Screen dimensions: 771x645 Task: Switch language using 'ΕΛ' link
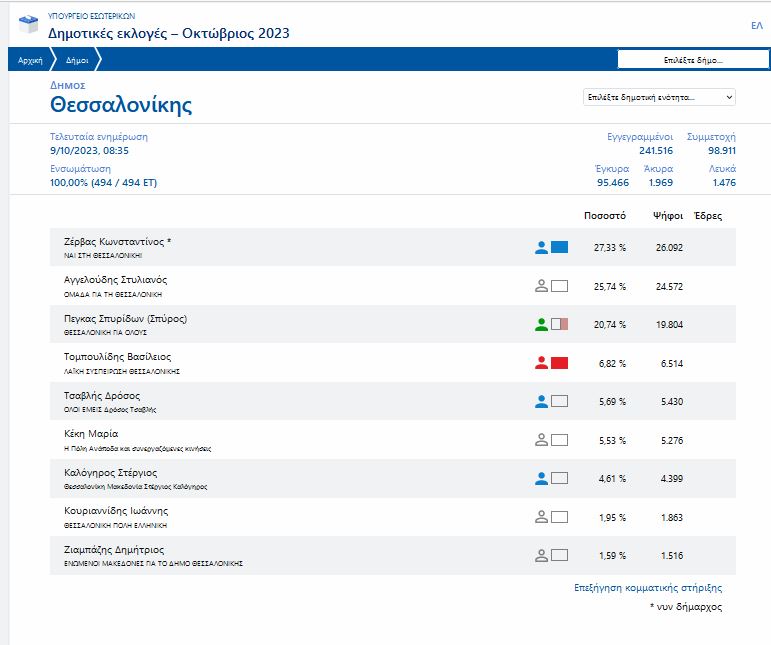pyautogui.click(x=756, y=25)
